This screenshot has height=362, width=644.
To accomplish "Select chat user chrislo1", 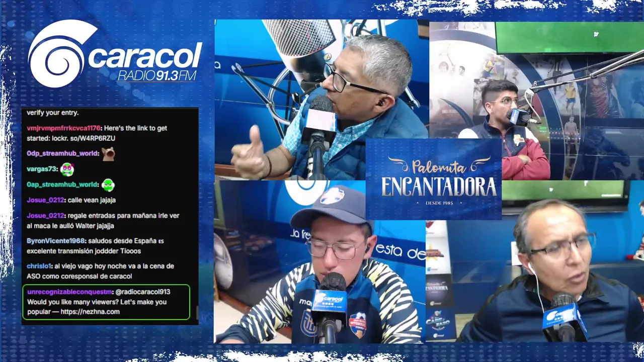I will point(40,266).
